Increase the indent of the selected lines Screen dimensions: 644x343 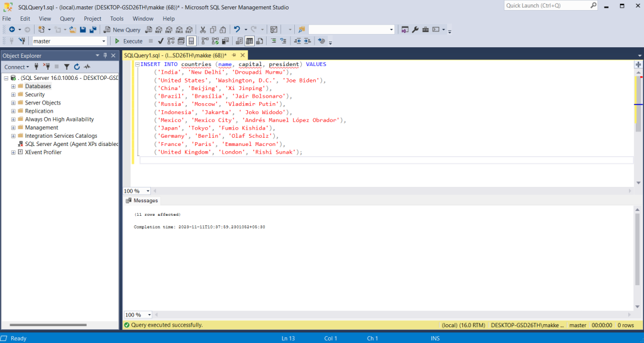coord(307,41)
